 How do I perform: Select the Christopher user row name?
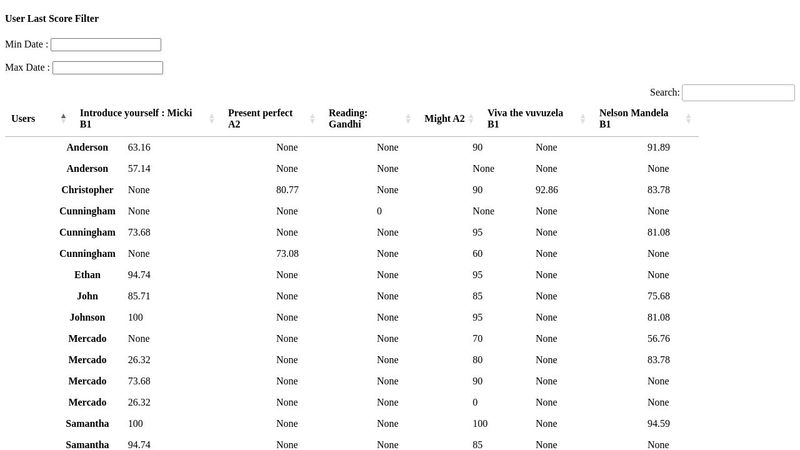coord(87,190)
